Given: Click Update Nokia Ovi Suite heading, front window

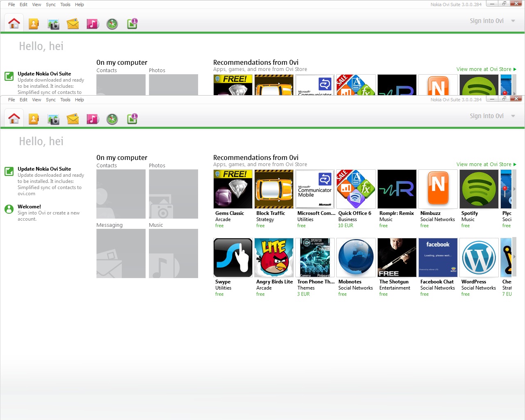Looking at the screenshot, I should pos(44,169).
